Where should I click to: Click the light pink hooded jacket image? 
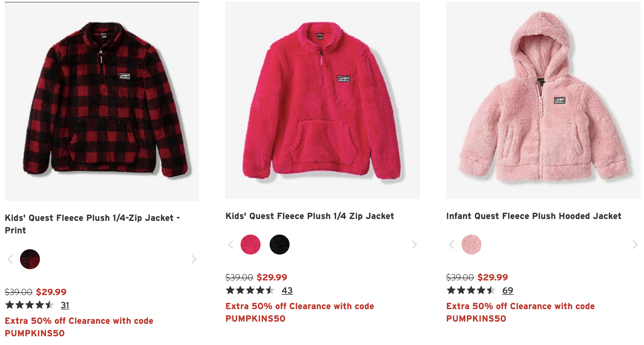pos(543,100)
